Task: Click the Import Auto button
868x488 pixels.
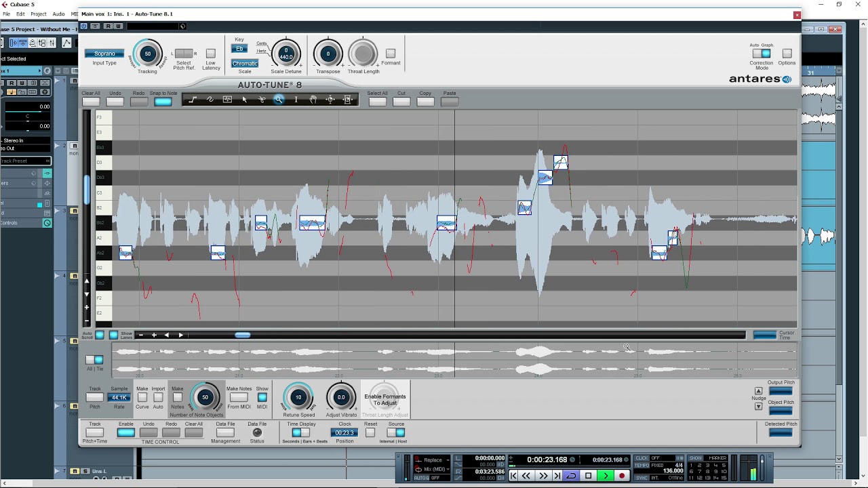Action: [158, 397]
